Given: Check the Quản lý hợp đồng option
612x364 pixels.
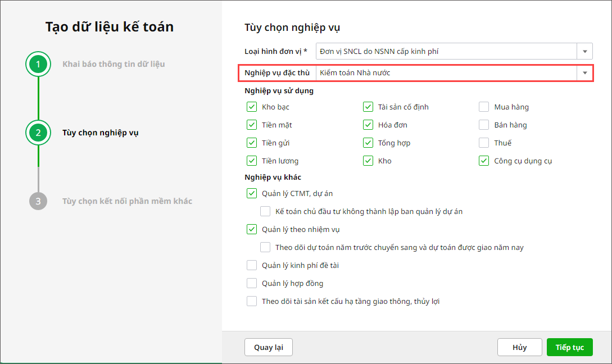Looking at the screenshot, I should [x=252, y=283].
